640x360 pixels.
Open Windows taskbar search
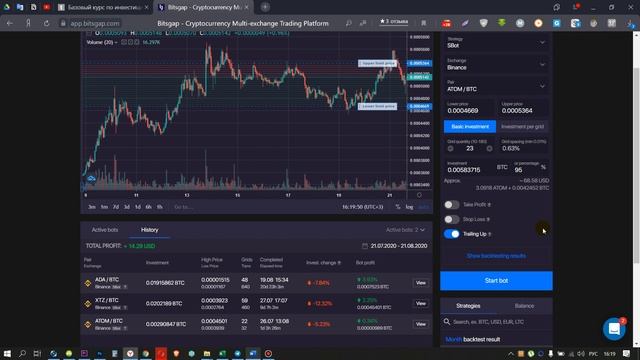(x=22, y=353)
